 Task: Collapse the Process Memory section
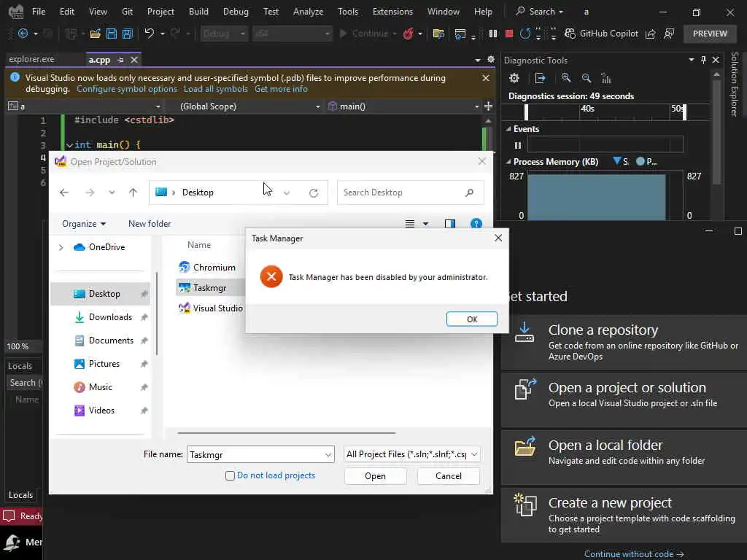pyautogui.click(x=508, y=162)
